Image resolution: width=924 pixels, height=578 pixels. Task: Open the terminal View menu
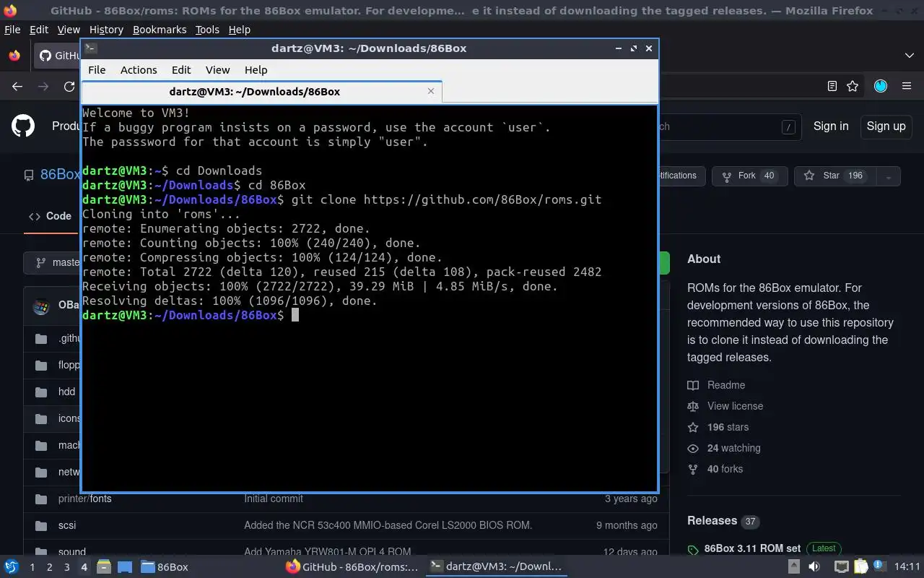click(x=217, y=70)
